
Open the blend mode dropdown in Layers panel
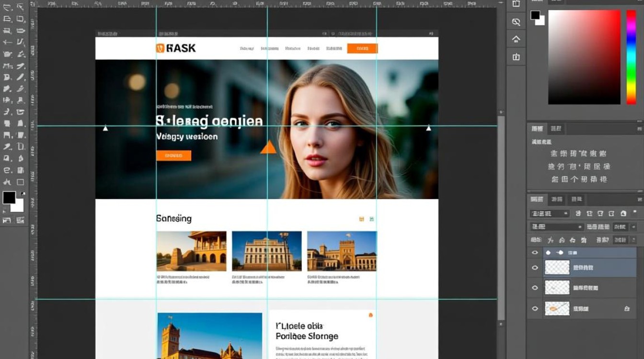[556, 227]
